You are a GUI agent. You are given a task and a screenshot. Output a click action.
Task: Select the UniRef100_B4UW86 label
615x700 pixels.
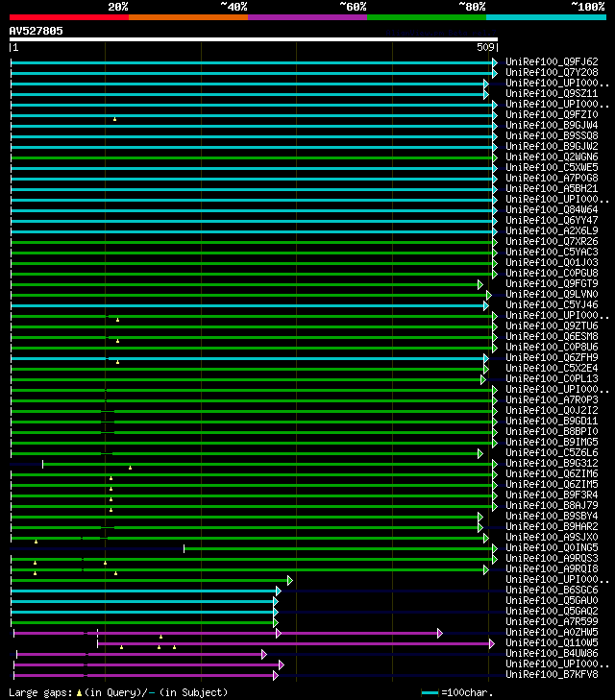tap(552, 653)
